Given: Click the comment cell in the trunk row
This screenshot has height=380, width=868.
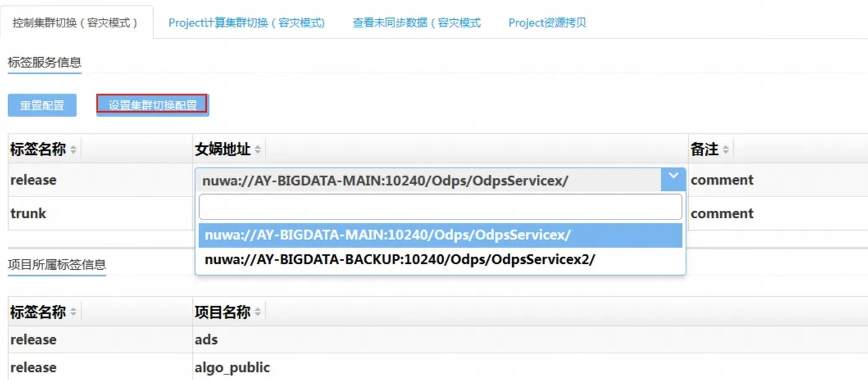Looking at the screenshot, I should (722, 214).
